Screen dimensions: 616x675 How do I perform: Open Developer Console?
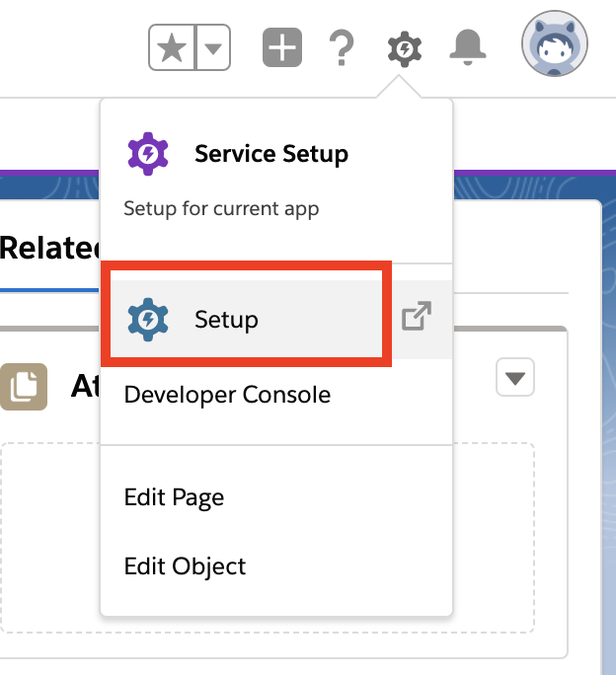[x=227, y=395]
